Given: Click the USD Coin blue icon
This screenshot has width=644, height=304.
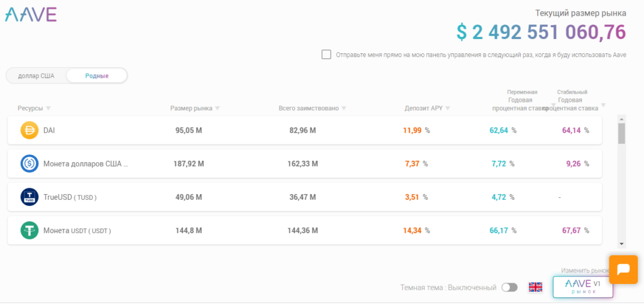Looking at the screenshot, I should point(29,164).
